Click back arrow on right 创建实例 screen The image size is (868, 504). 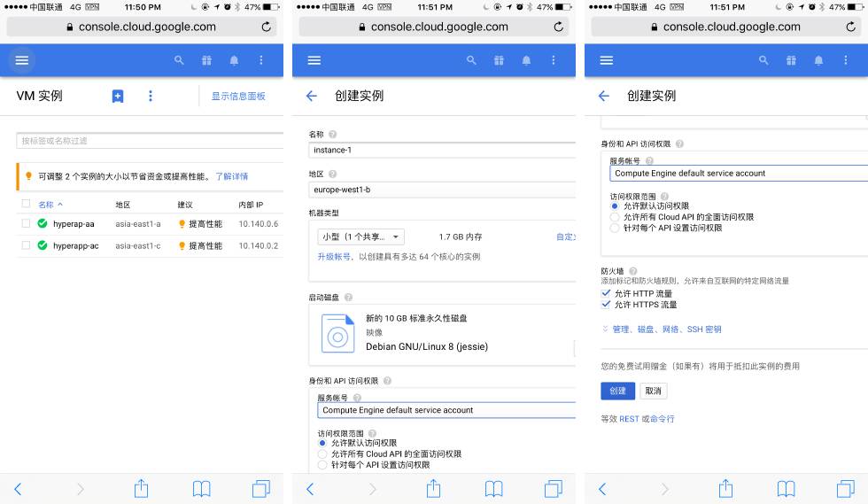coord(604,96)
